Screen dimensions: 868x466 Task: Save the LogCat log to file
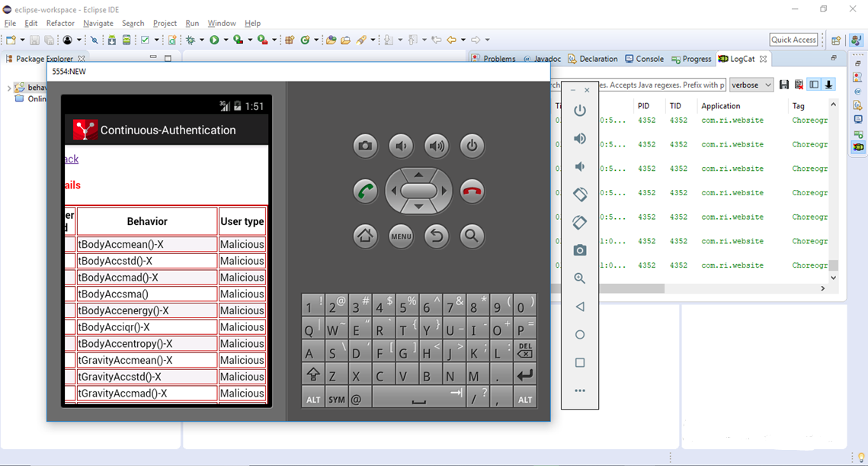784,85
